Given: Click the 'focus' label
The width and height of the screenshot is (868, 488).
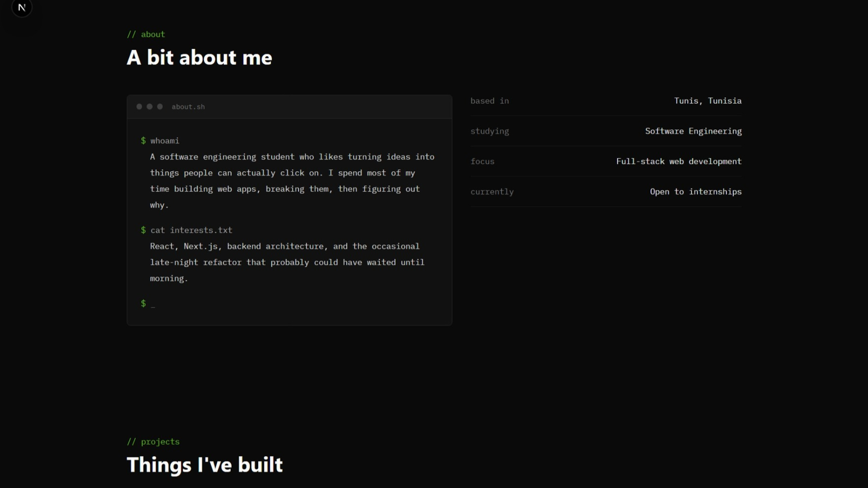Looking at the screenshot, I should click(x=482, y=161).
